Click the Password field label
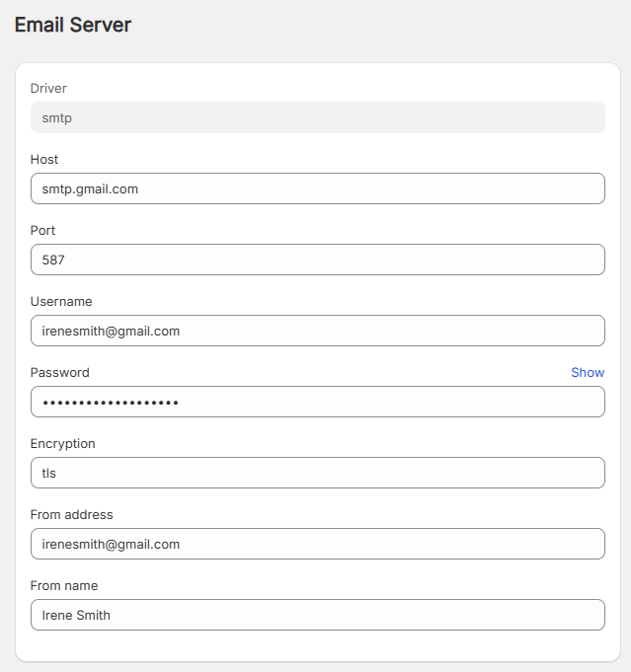This screenshot has width=631, height=672. 59,373
